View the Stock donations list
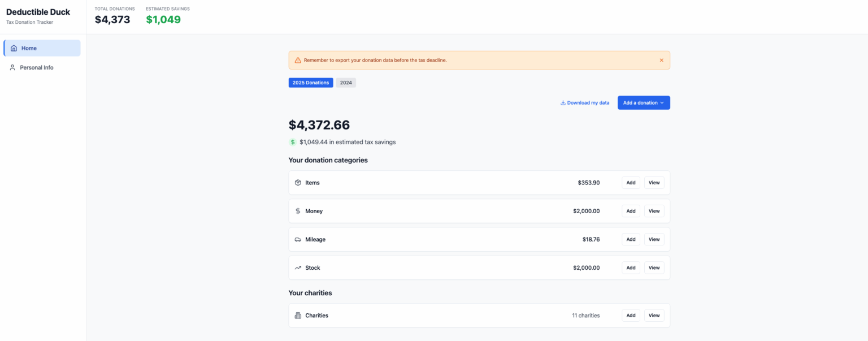Viewport: 868px width, 341px height. tap(654, 267)
